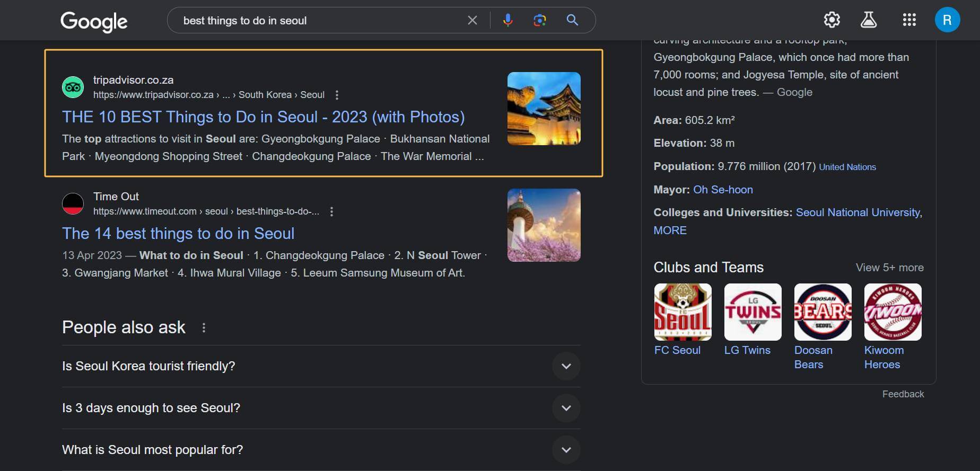The height and width of the screenshot is (471, 980).
Task: Click the Oh Se-hoon mayor link
Action: click(723, 190)
